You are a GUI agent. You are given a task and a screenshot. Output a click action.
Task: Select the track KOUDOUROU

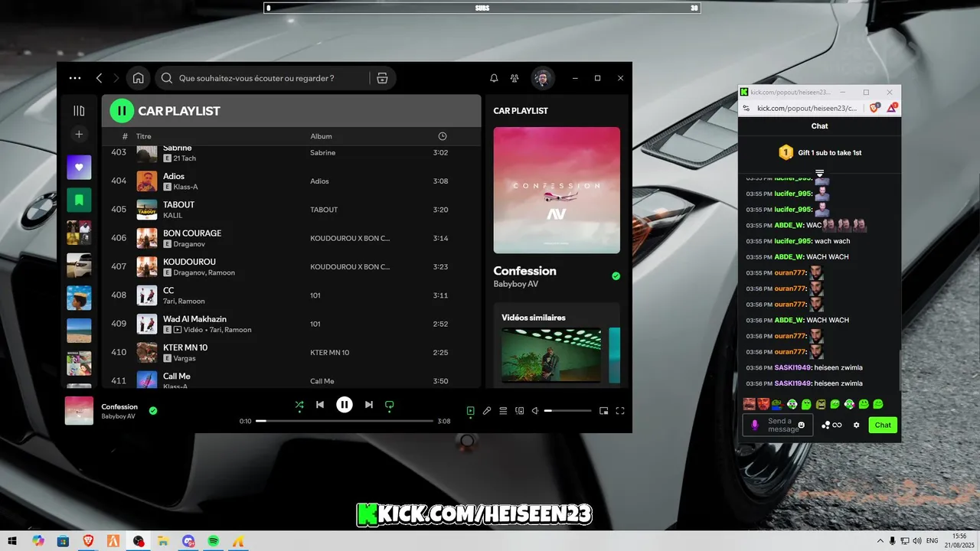[x=291, y=267]
